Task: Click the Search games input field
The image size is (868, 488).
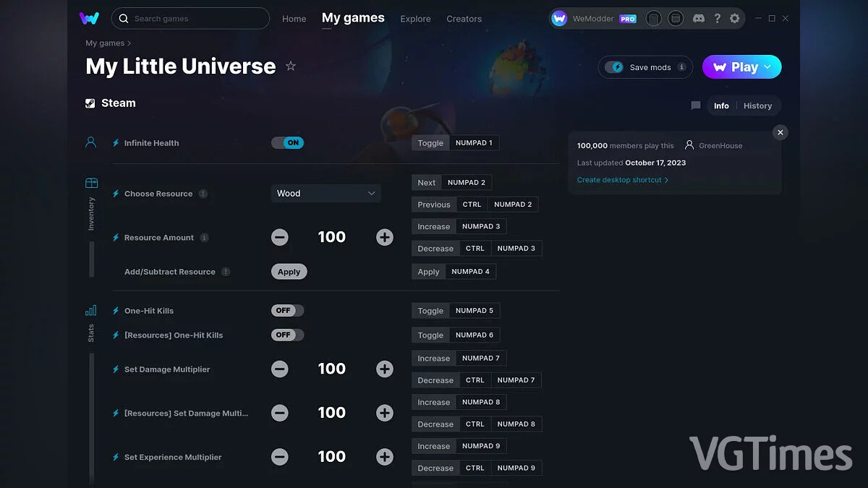Action: 190,18
